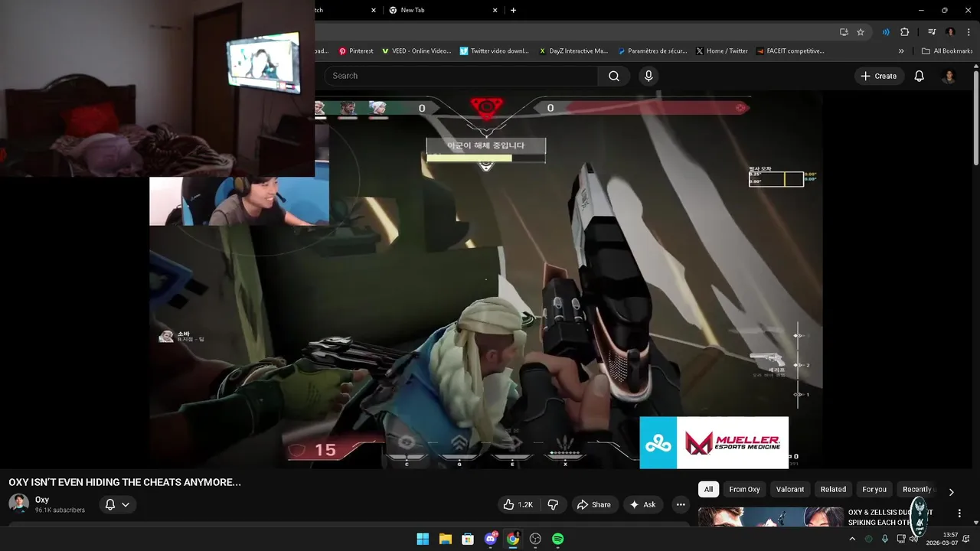Open the Oxy channel avatar
Screen dimensions: 980x551
18,504
